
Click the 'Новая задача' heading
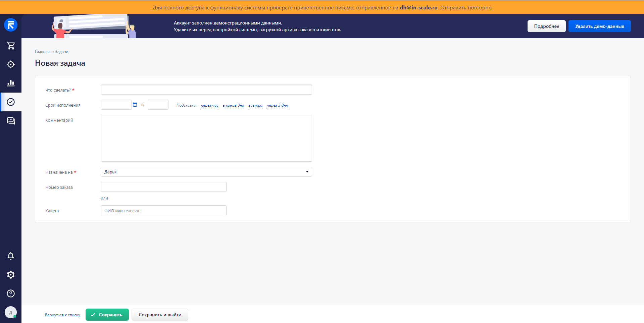pyautogui.click(x=60, y=63)
